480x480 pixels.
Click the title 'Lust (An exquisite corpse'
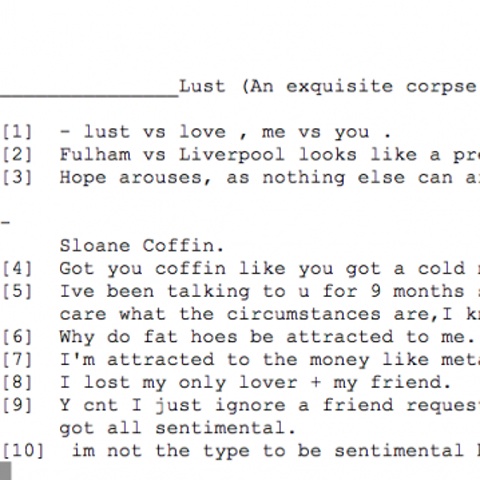pyautogui.click(x=328, y=87)
